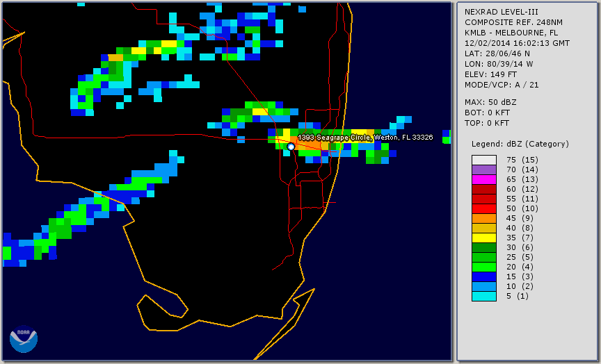This screenshot has width=601, height=364.
Task: Click the 20 (4) legend label
Action: [x=520, y=267]
